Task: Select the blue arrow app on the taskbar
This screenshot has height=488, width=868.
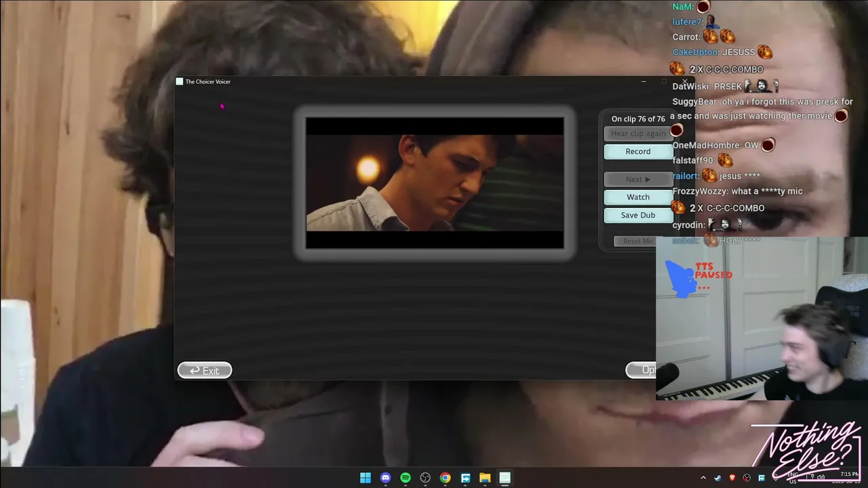Action: [465, 478]
